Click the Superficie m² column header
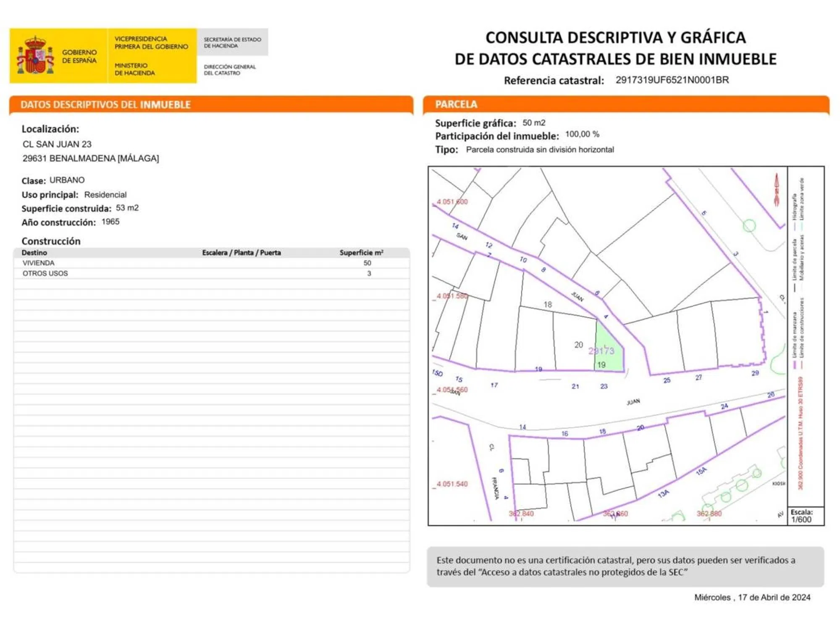The height and width of the screenshot is (630, 840). coord(361,252)
